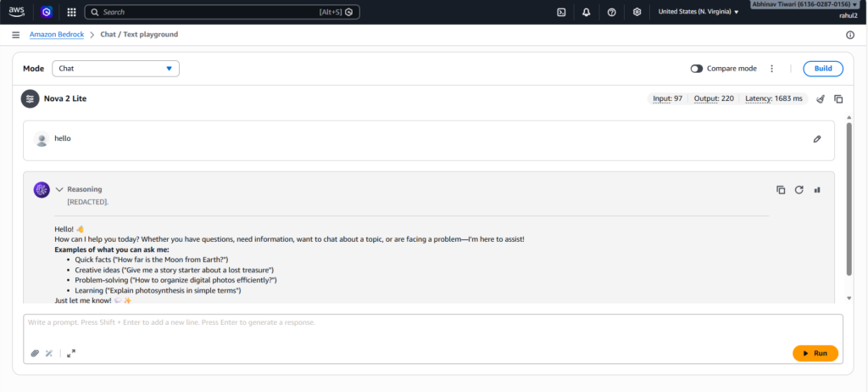
Task: Enable Compare mode toggle
Action: click(697, 69)
